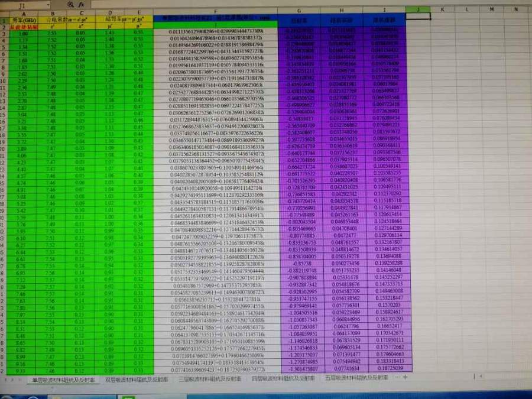
Task: Click cell -0.85738 in column G
Action: 302,263
